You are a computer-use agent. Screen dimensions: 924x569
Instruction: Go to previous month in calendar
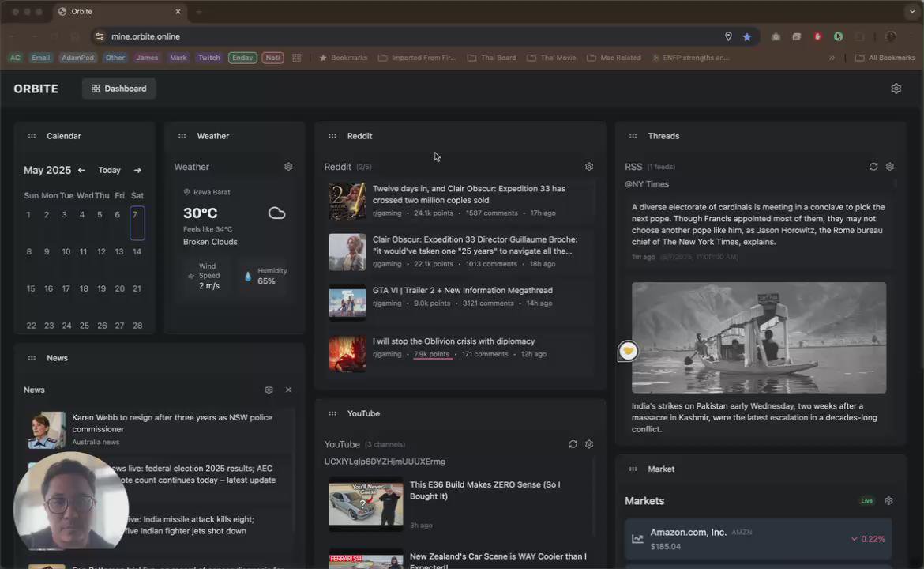tap(81, 170)
